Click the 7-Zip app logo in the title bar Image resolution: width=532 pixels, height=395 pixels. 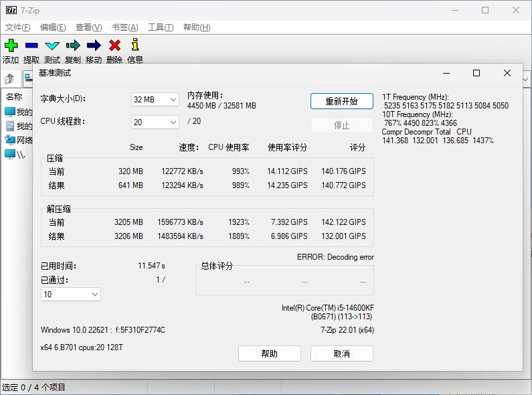[11, 10]
